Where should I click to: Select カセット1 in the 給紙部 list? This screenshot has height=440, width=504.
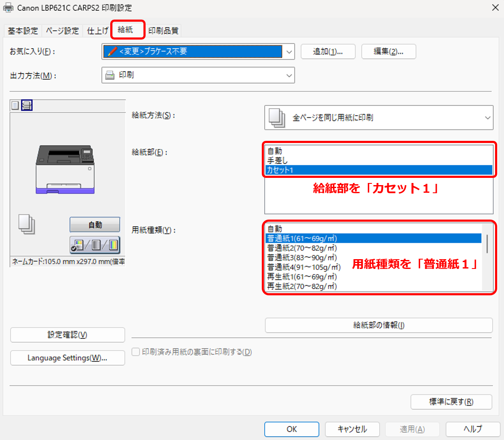pyautogui.click(x=379, y=170)
